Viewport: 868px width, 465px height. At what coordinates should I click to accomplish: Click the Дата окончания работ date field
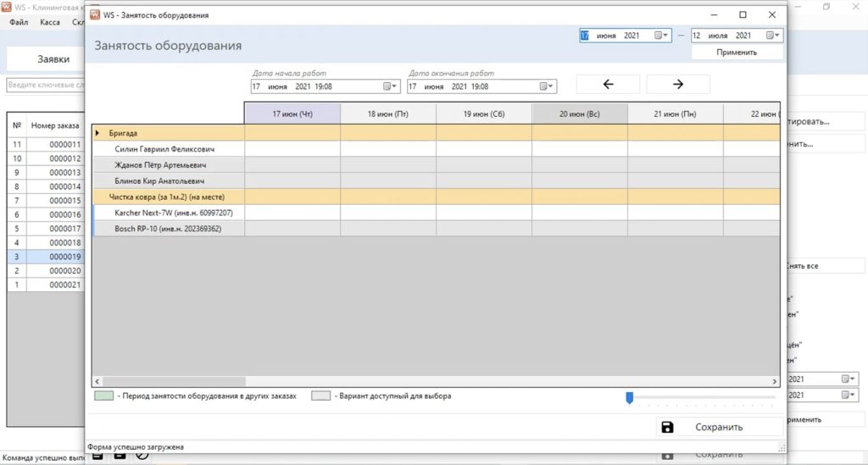[481, 86]
